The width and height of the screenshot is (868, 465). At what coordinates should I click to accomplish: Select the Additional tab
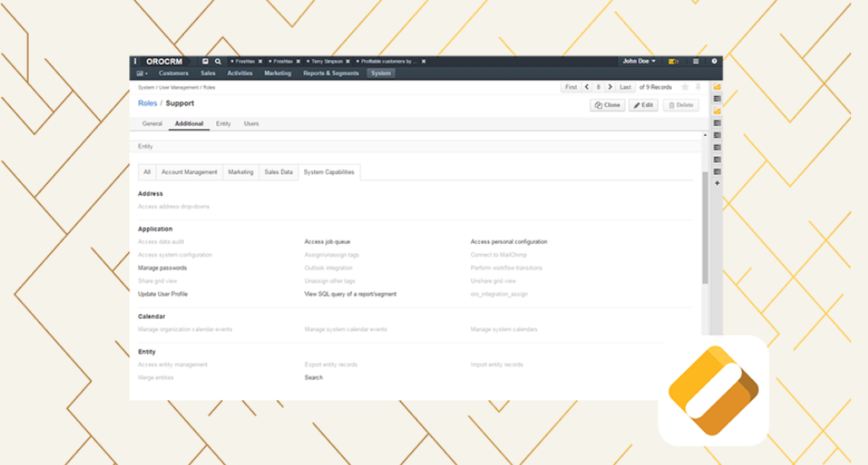tap(189, 123)
